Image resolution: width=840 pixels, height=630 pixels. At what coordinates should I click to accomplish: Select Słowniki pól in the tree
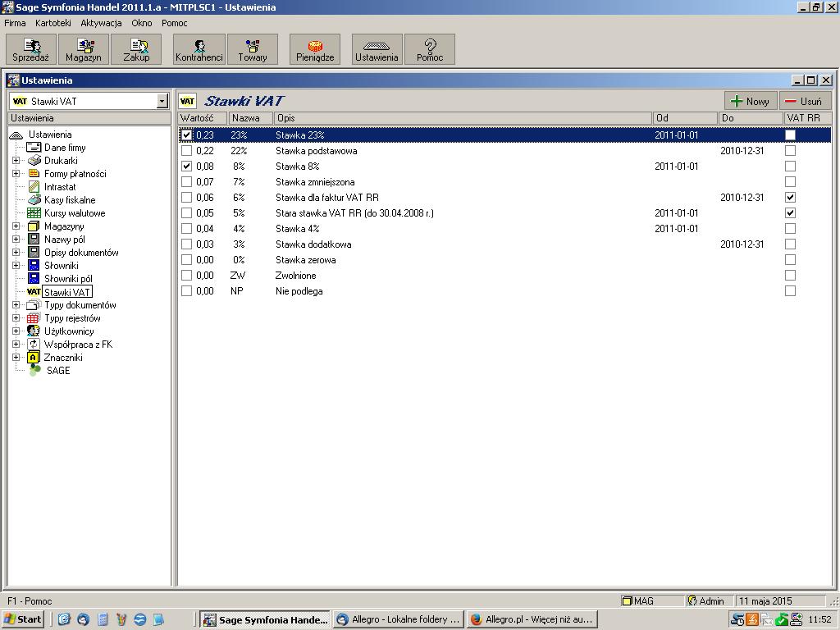pos(68,279)
